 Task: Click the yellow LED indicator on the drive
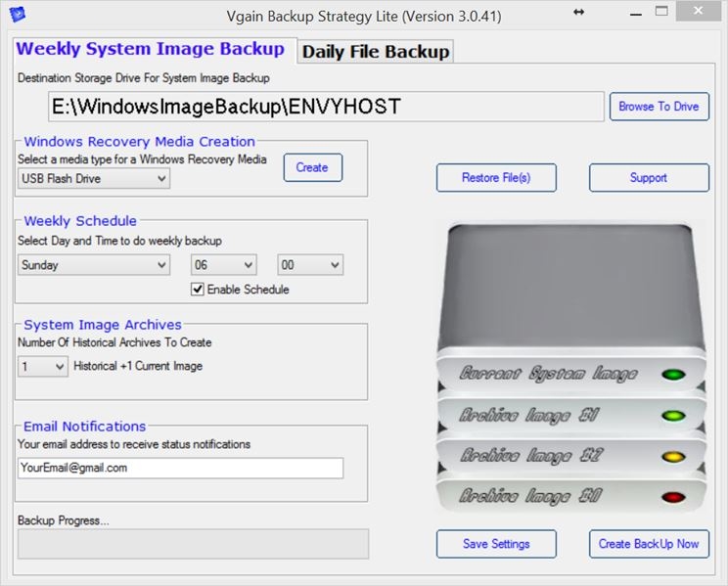click(672, 457)
